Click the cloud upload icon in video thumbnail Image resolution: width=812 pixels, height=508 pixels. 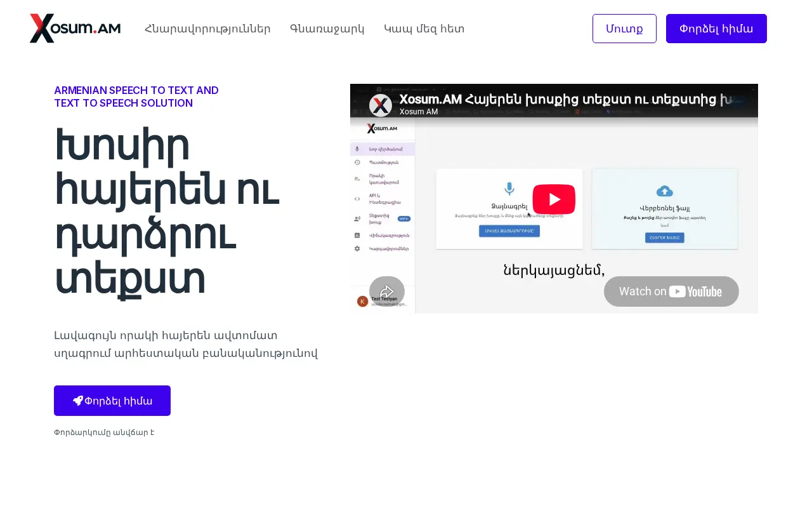coord(664,191)
